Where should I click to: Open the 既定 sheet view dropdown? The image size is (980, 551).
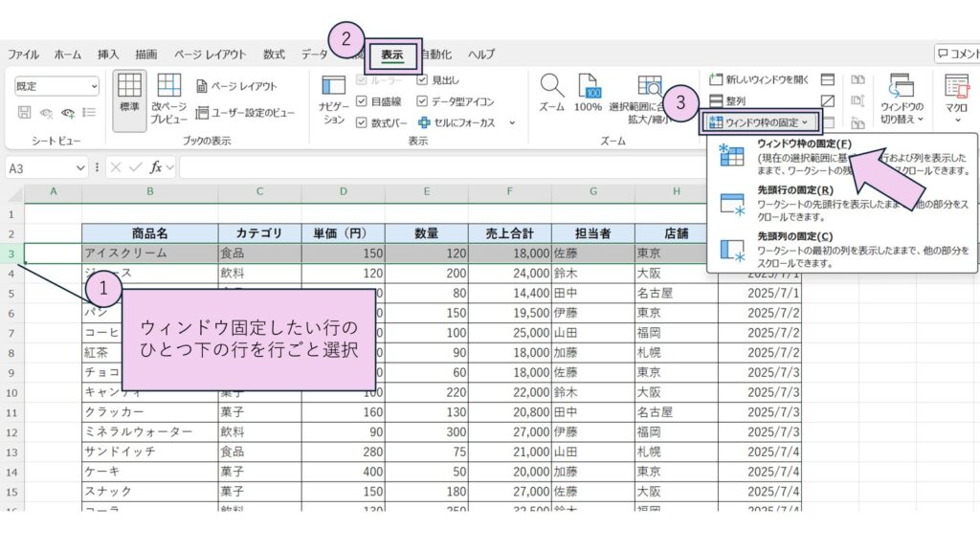coord(56,86)
